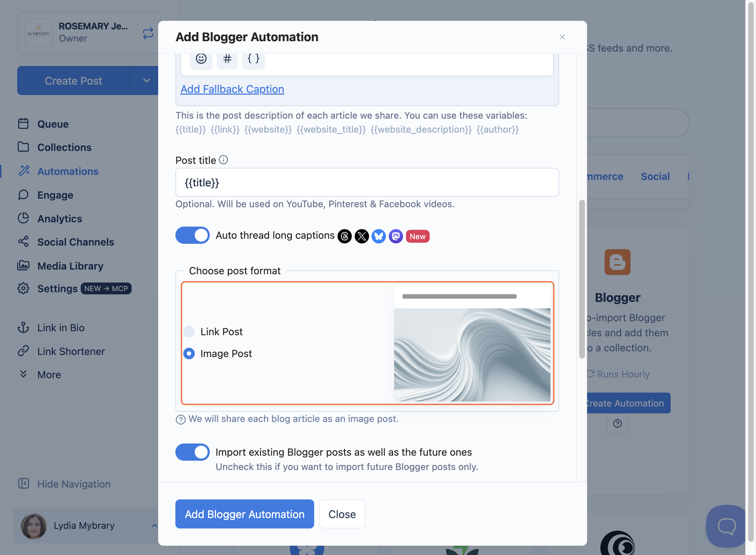Screen dimensions: 756x555
Task: Switch to the Social tab behind the dialog
Action: tap(655, 176)
